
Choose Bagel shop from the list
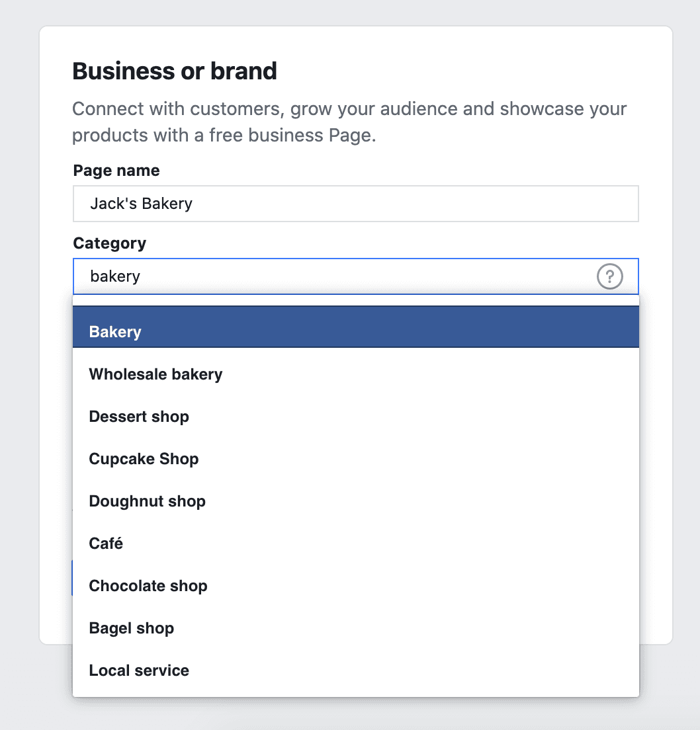[x=132, y=628]
